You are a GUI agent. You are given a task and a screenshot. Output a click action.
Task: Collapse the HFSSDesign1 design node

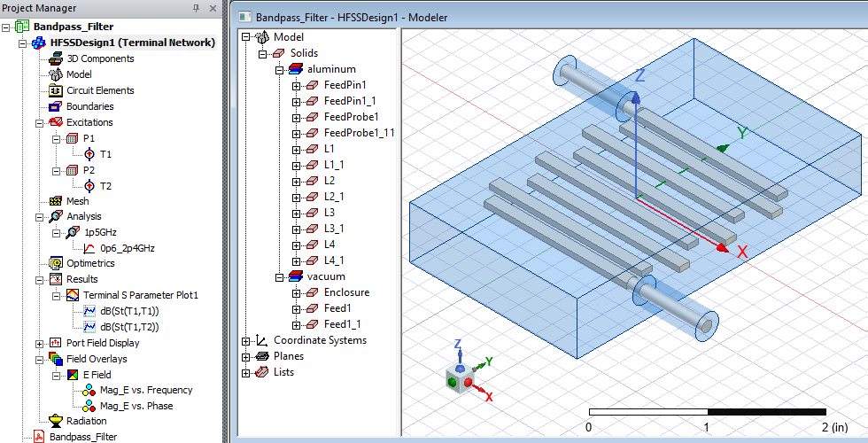coord(23,43)
